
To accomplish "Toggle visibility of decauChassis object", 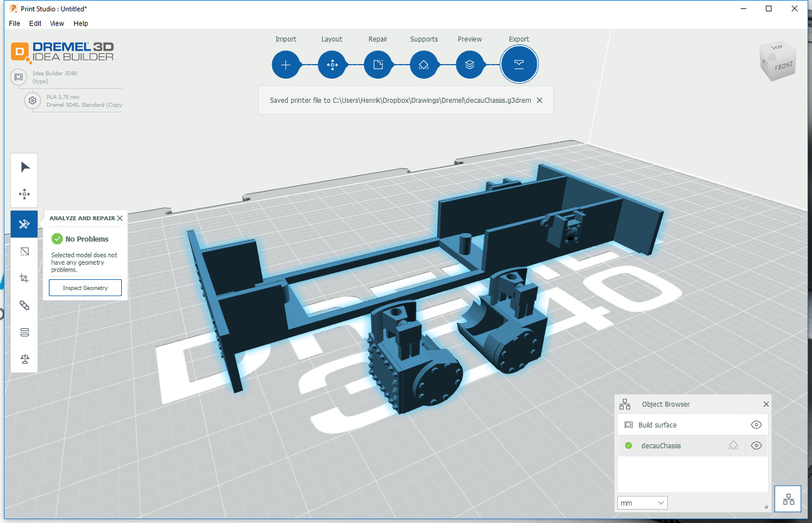I will pos(756,446).
